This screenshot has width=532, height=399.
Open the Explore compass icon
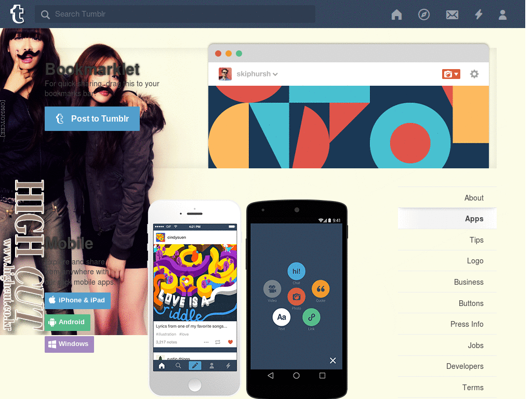(x=424, y=14)
